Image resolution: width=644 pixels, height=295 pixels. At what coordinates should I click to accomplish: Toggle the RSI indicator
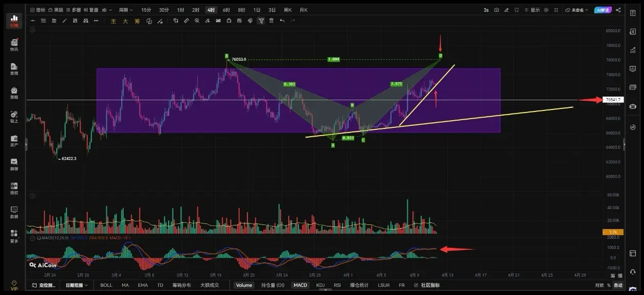(337, 285)
